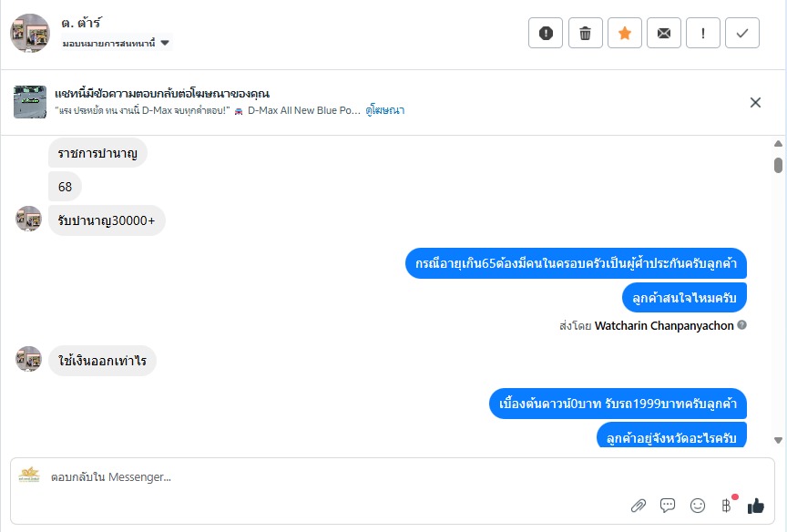Click the baht payment request icon
This screenshot has width=787, height=532.
pos(726,505)
